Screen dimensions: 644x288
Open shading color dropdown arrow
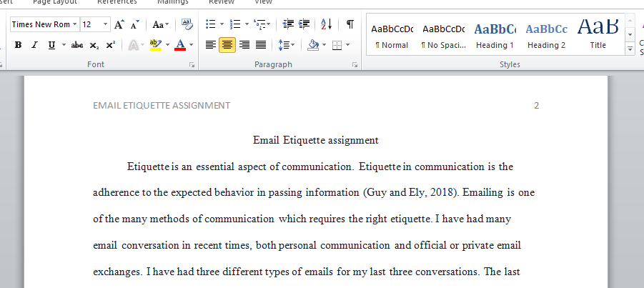pyautogui.click(x=324, y=45)
